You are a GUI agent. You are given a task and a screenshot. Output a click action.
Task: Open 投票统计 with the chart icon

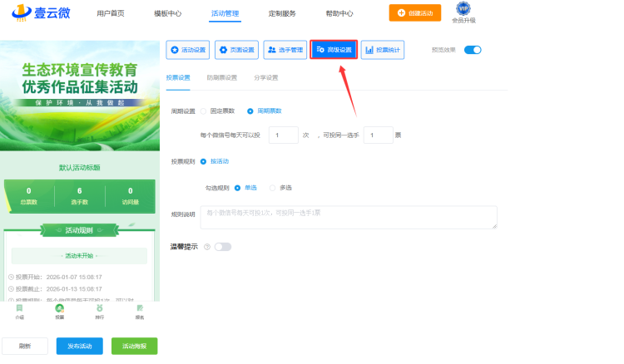(384, 50)
